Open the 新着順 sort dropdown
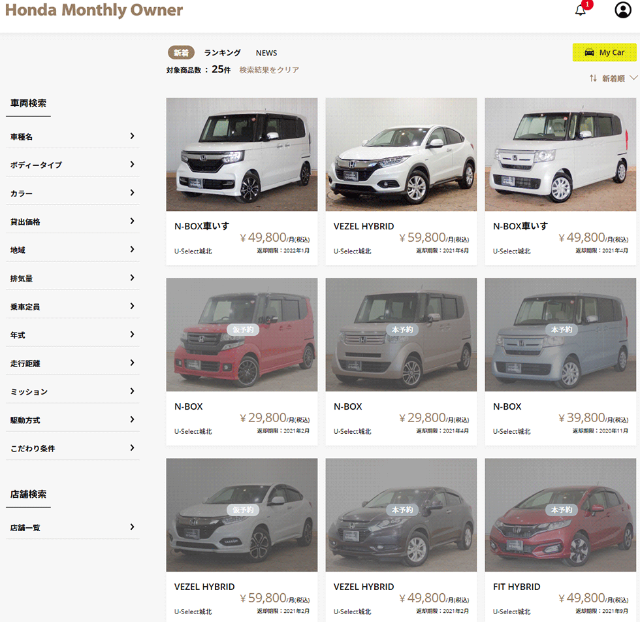This screenshot has height=622, width=640. (613, 78)
